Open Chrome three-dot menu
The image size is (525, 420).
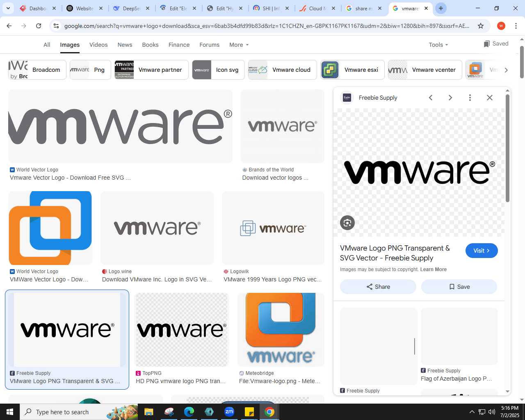(516, 26)
